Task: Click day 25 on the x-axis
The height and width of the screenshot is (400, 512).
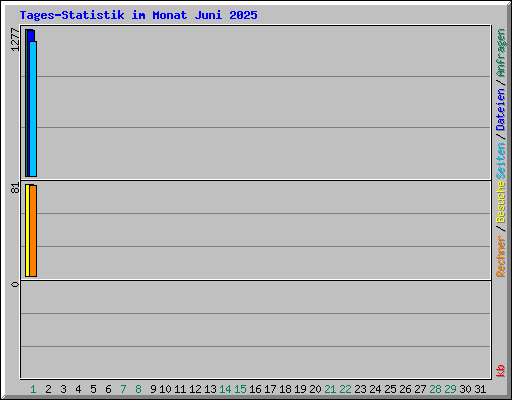Action: (x=390, y=389)
